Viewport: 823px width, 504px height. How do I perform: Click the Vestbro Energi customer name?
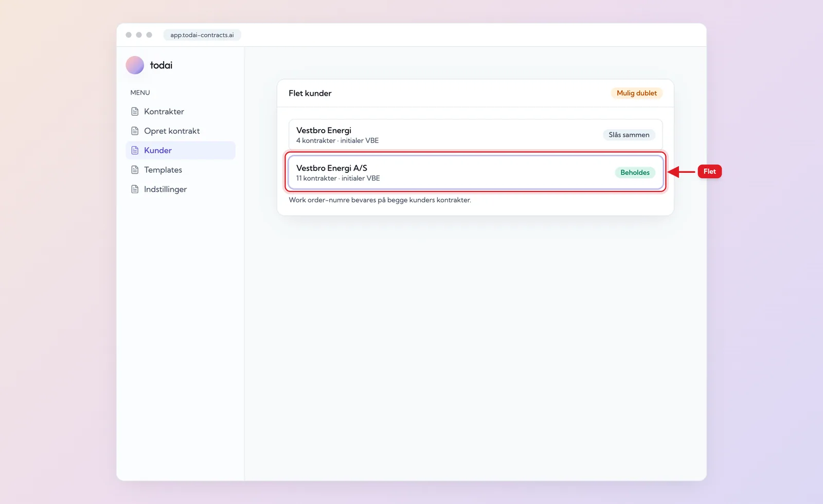pos(324,131)
